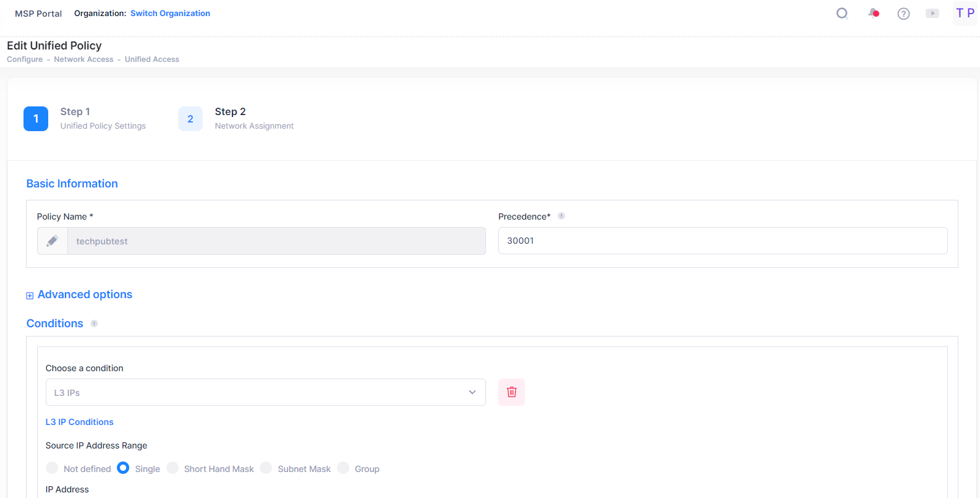Click the Switch Organization link

pos(170,14)
